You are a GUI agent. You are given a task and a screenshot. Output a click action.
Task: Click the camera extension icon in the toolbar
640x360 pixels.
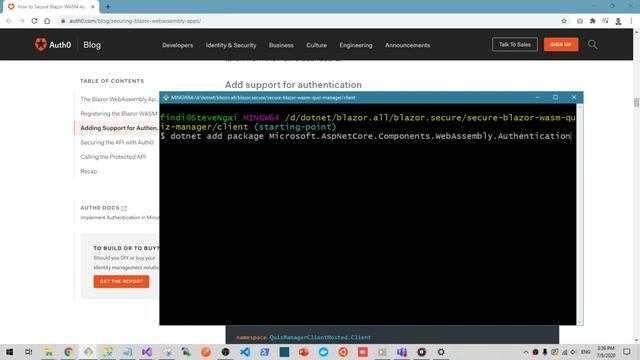coord(580,21)
